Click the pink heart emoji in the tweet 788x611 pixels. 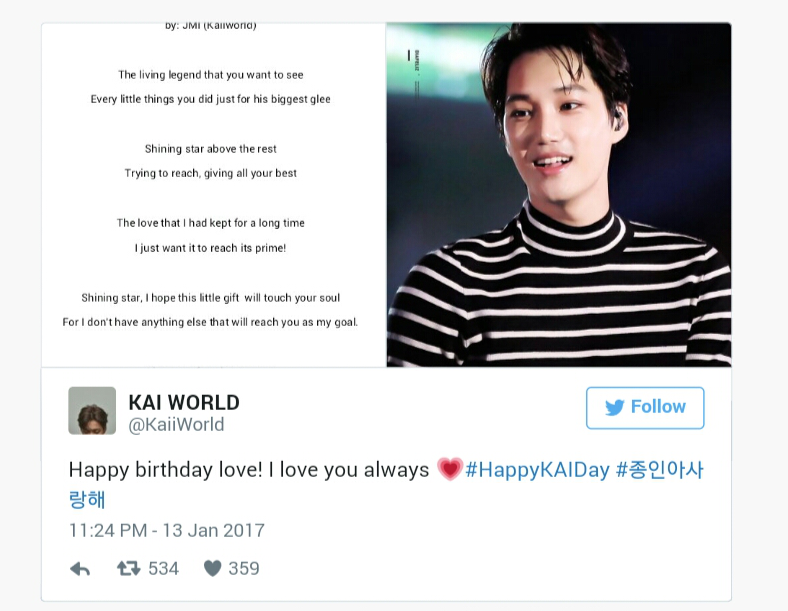point(449,469)
